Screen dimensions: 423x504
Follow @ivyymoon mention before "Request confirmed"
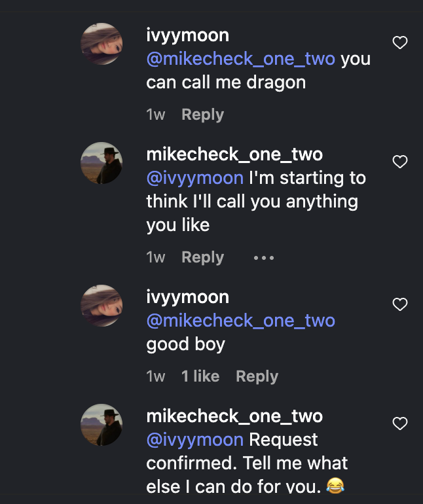(195, 440)
